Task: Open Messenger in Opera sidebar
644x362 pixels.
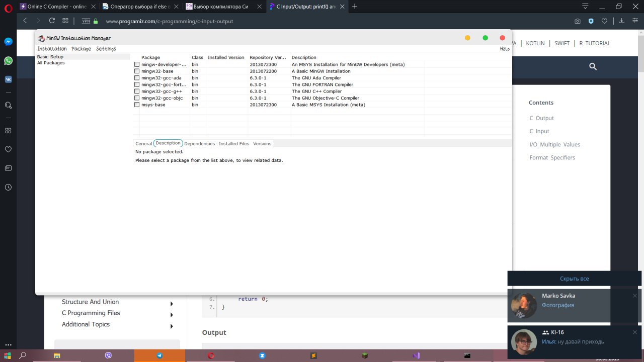Action: click(x=8, y=42)
